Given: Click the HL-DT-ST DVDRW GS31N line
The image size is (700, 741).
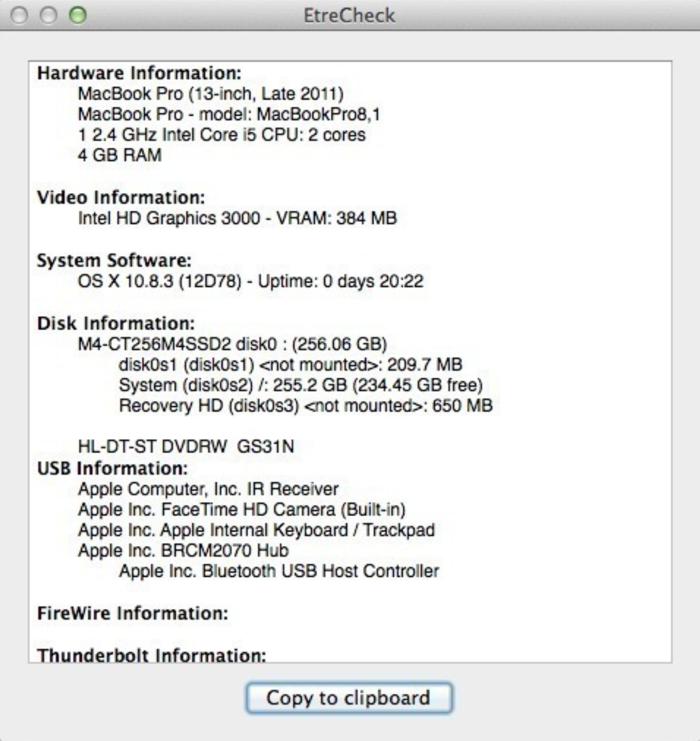Looking at the screenshot, I should (x=186, y=447).
